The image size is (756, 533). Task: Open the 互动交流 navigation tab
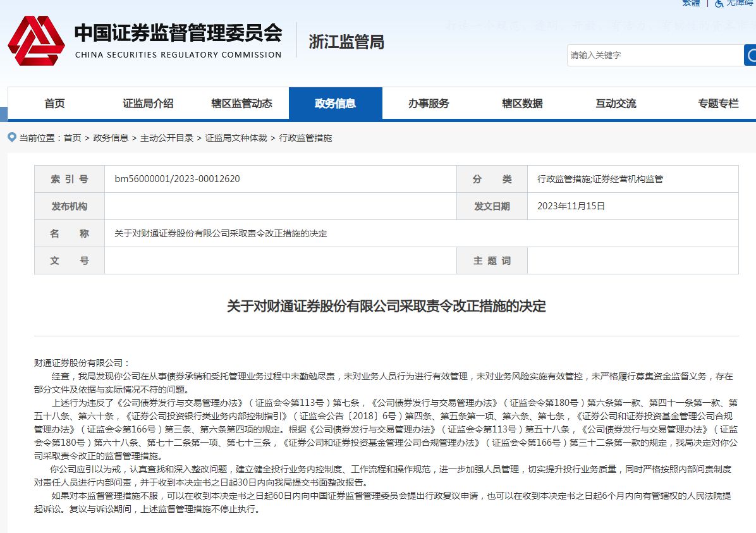616,103
